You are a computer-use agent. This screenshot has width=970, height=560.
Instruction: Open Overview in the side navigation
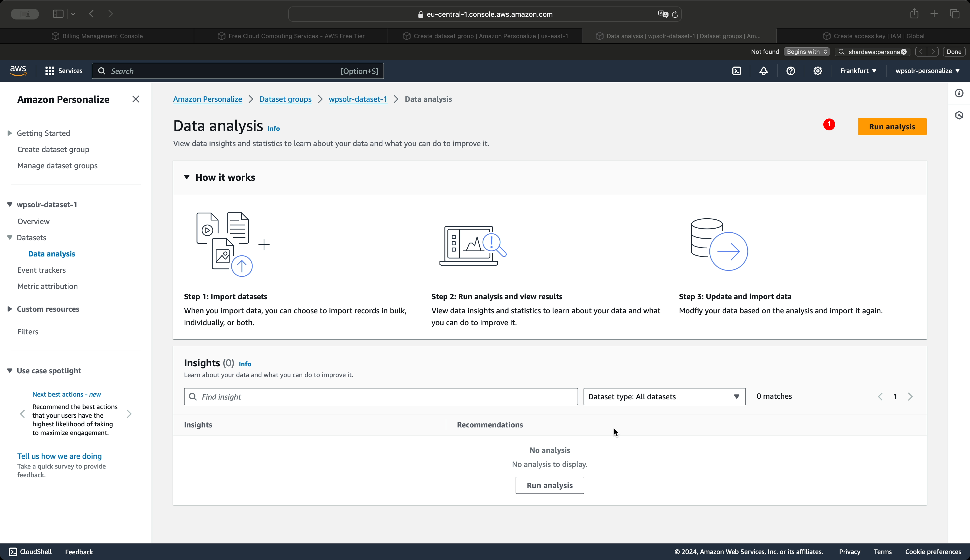click(34, 221)
